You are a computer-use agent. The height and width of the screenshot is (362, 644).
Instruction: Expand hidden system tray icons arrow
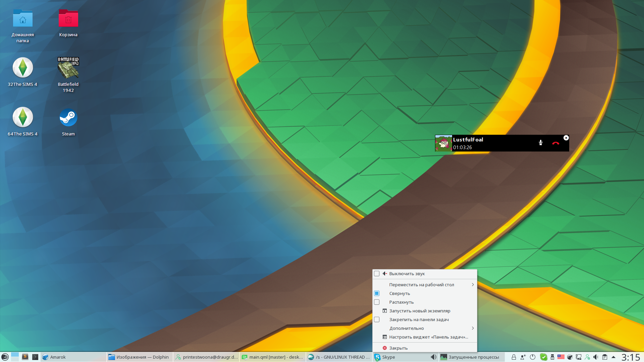point(613,357)
